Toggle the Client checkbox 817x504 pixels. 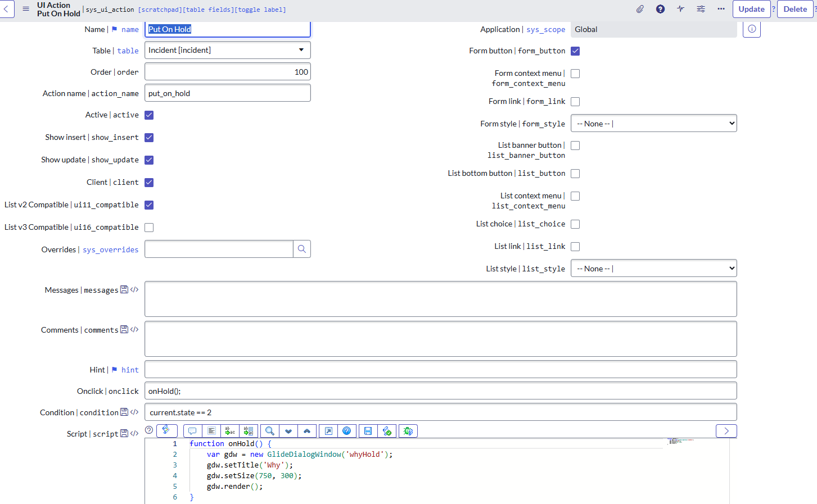[x=149, y=183]
